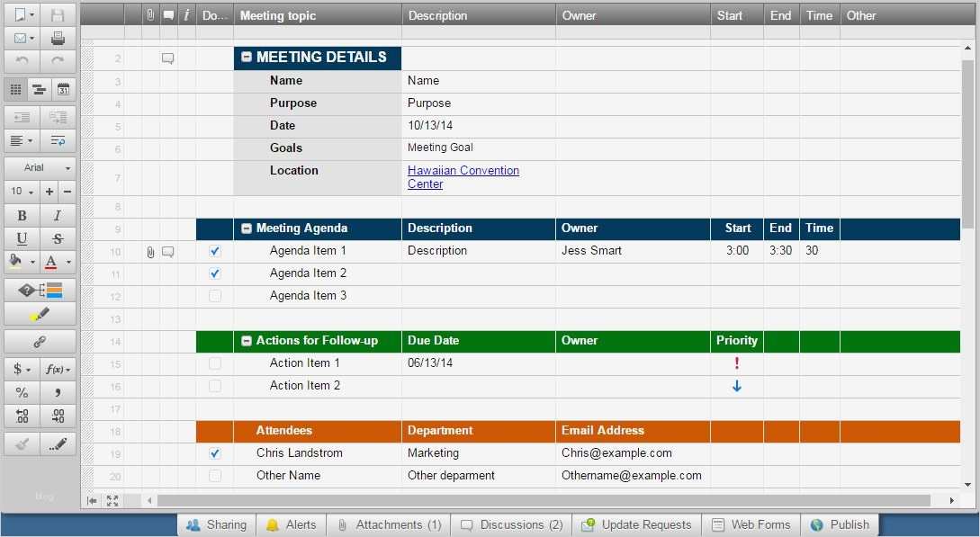Open the Attachments (1) tab

389,524
